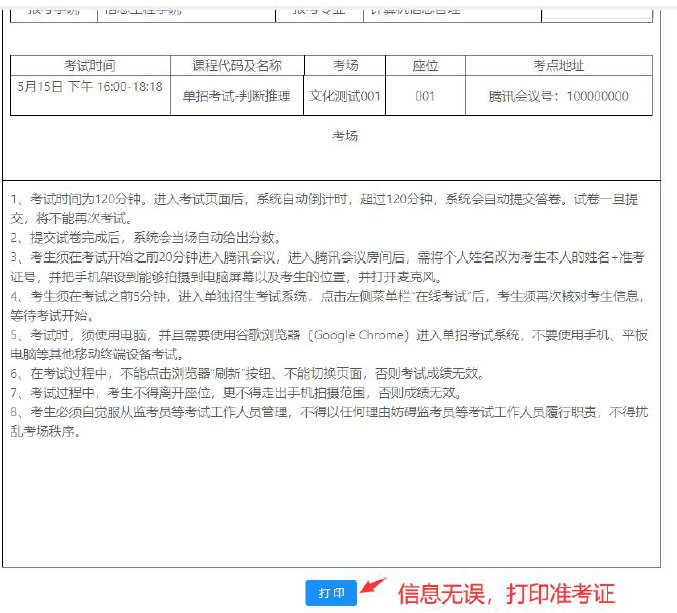
Task: Click the 腾讯会议号:100000000 address cell
Action: 558,97
